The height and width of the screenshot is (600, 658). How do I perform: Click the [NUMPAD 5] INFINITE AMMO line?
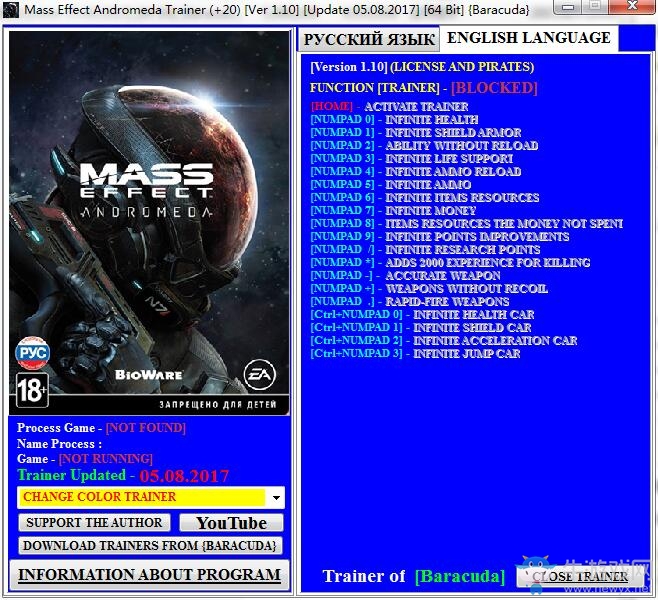pos(391,185)
